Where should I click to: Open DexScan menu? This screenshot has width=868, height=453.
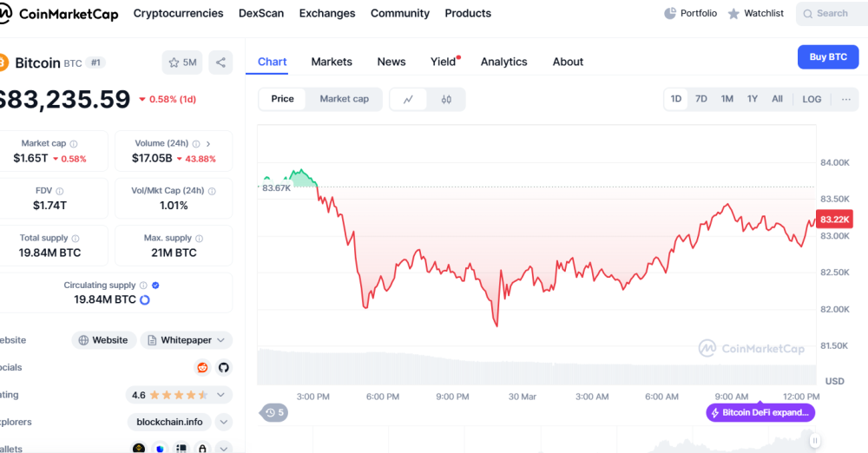261,13
